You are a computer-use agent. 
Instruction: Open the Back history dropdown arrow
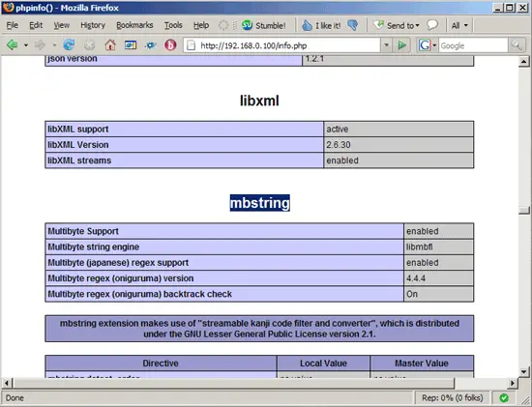tap(26, 45)
